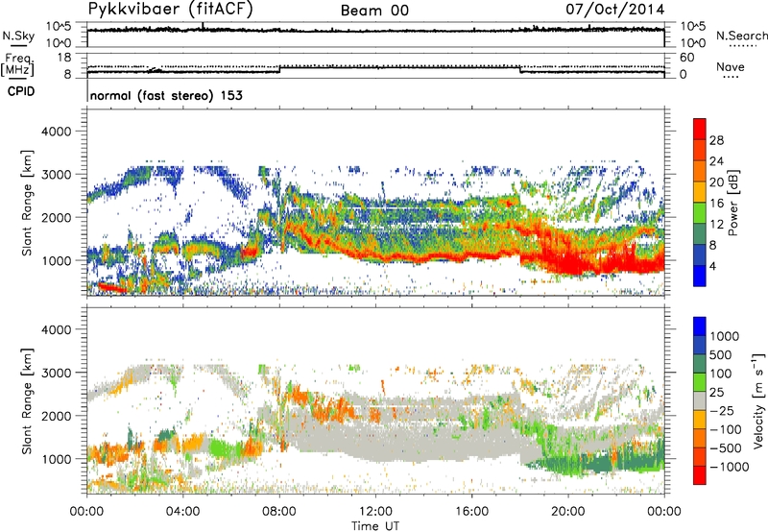Click the "Power [dB]" colorbar title
This screenshot has height=532, width=768.
pos(732,203)
